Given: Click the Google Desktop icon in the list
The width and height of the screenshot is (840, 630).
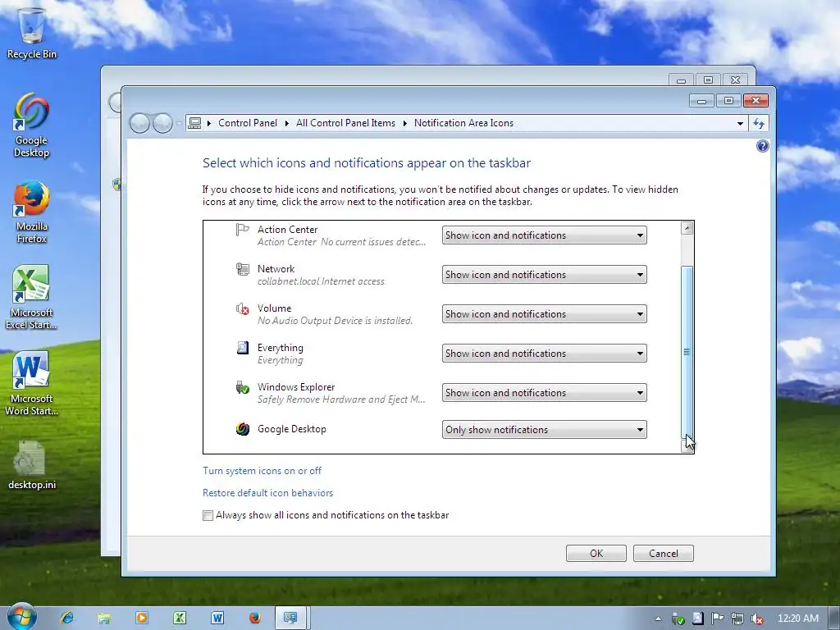Looking at the screenshot, I should click(243, 429).
